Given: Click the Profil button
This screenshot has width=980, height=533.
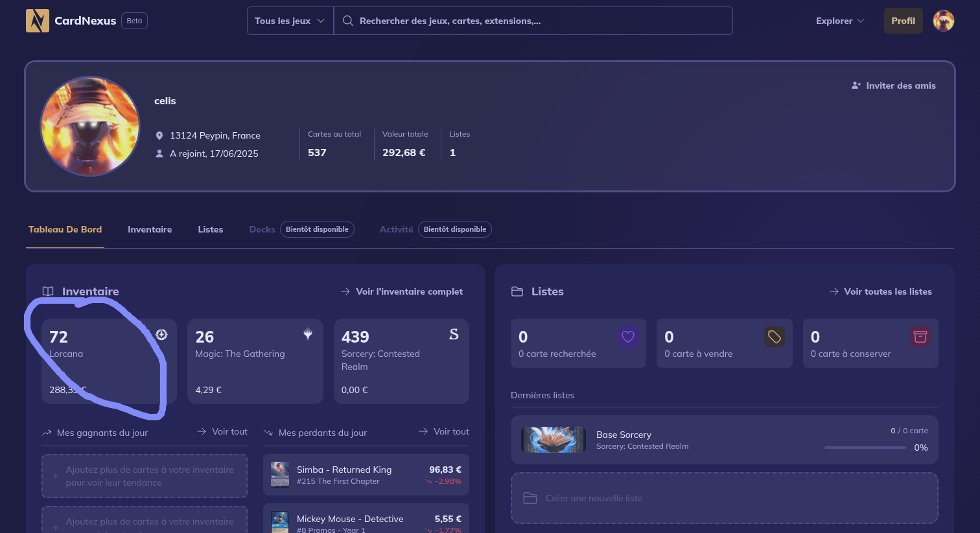Looking at the screenshot, I should pos(903,21).
